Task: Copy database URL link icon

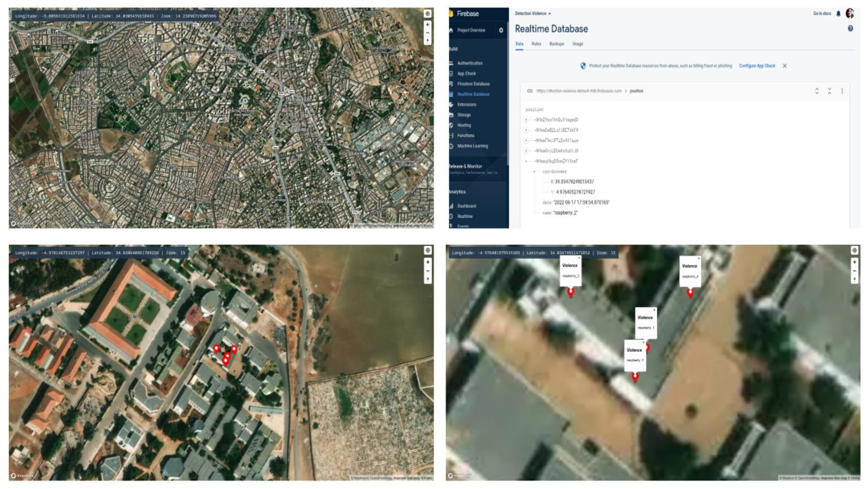Action: click(530, 91)
